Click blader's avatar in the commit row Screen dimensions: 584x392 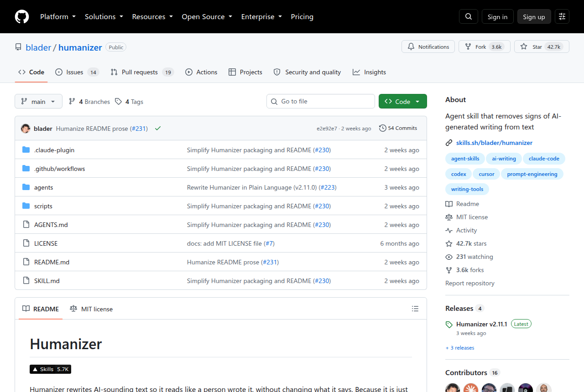[x=26, y=129]
